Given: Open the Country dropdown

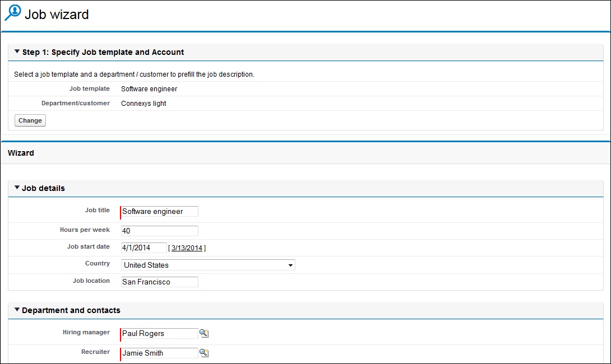Looking at the screenshot, I should click(x=208, y=265).
